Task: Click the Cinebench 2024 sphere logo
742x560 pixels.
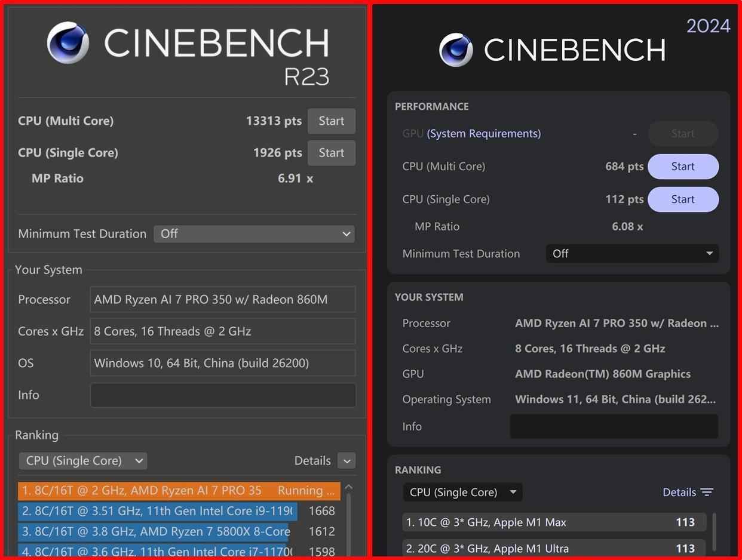Action: (456, 50)
